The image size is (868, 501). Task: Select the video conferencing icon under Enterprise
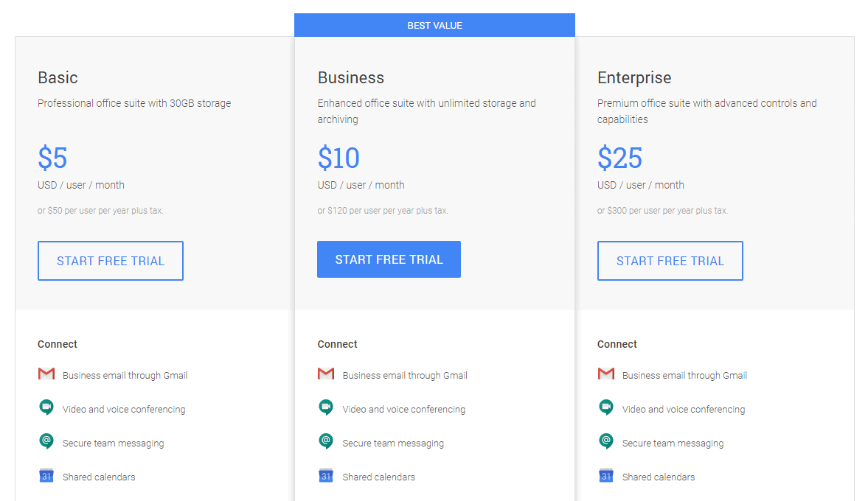605,408
